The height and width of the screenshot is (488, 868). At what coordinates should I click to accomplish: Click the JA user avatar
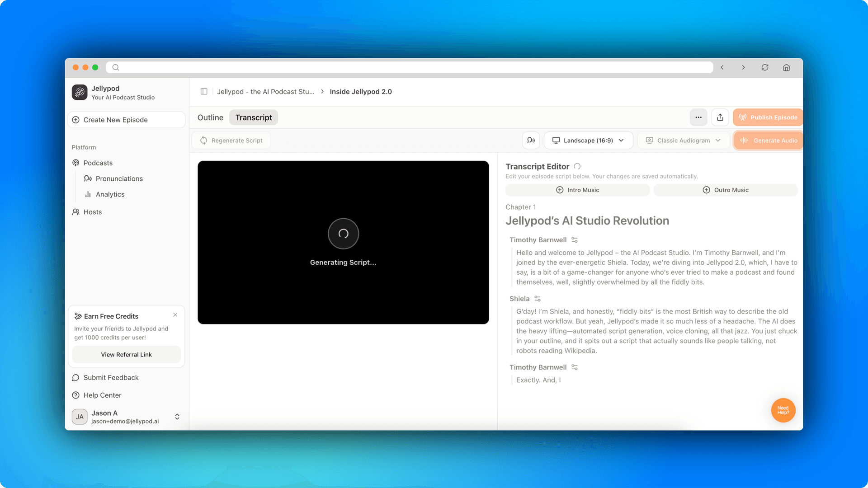(80, 417)
